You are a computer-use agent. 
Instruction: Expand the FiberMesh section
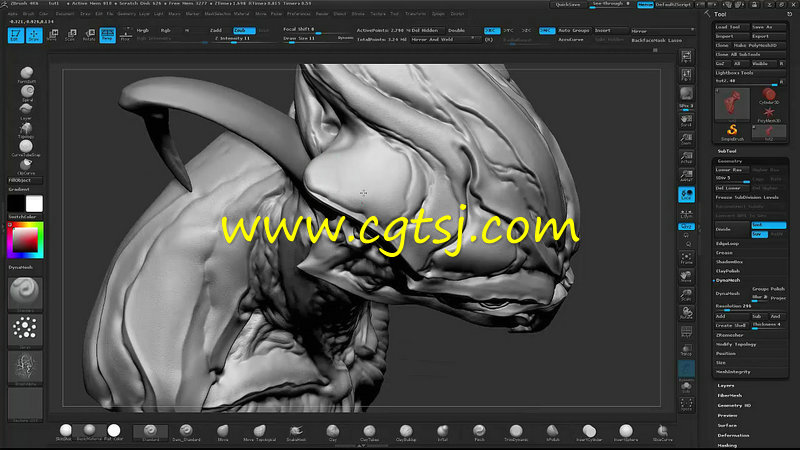730,395
